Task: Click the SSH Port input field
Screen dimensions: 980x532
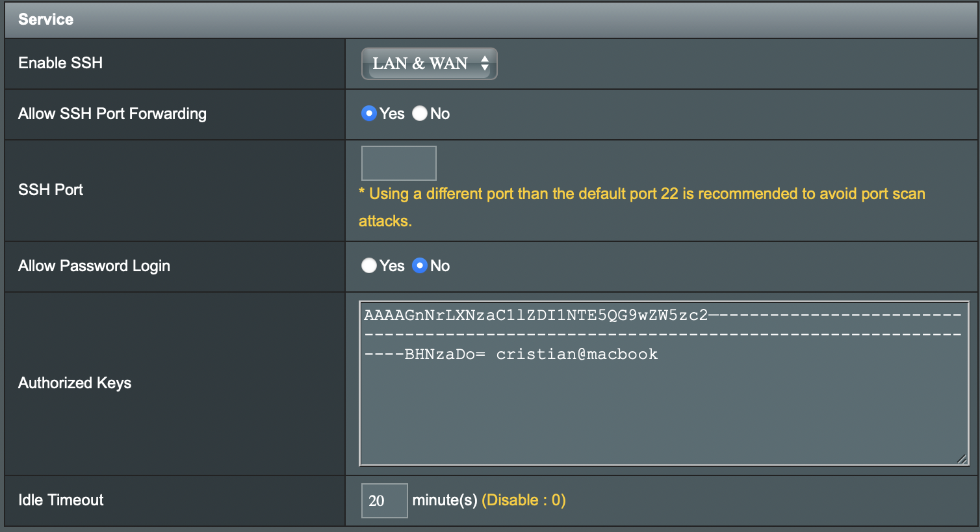Action: tap(398, 163)
